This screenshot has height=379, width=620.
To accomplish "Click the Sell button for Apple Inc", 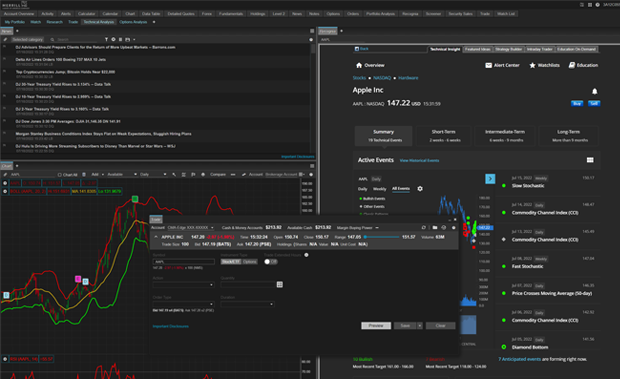I will [594, 104].
